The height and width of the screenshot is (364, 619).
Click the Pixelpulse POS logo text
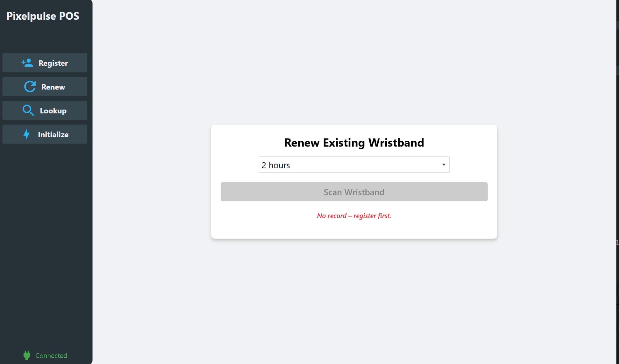pyautogui.click(x=43, y=16)
